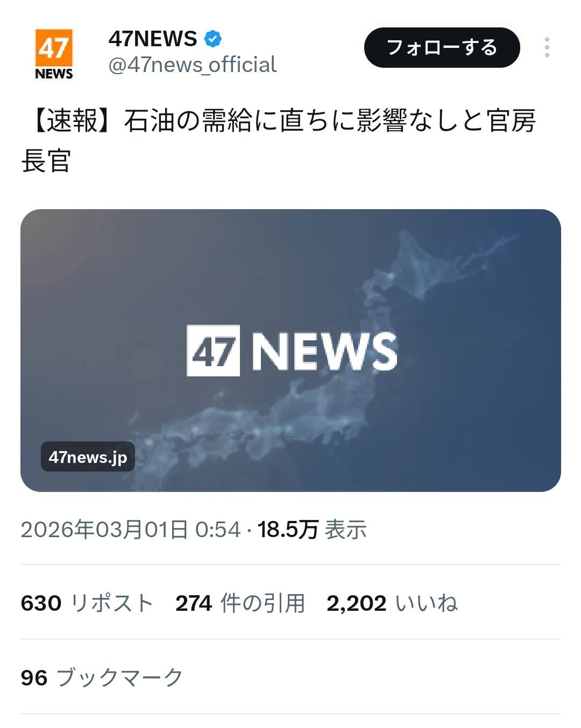Click the 2,202 likes number
This screenshot has height=728, width=581.
pyautogui.click(x=357, y=603)
